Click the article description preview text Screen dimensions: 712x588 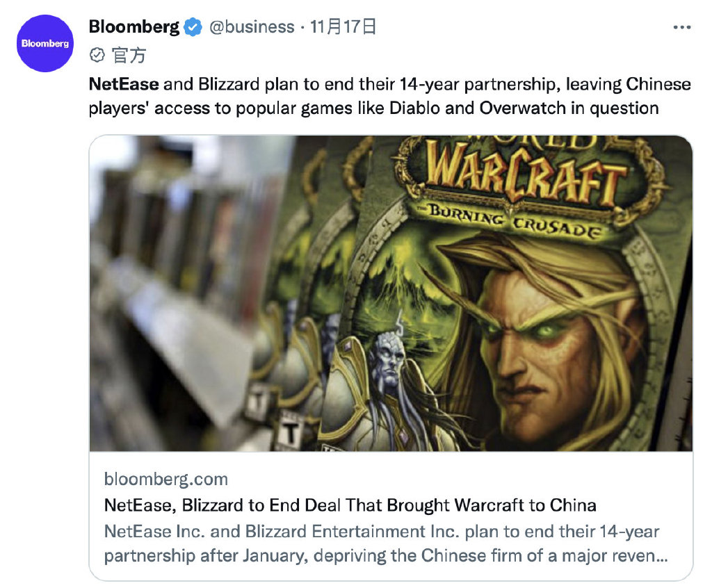coord(386,543)
